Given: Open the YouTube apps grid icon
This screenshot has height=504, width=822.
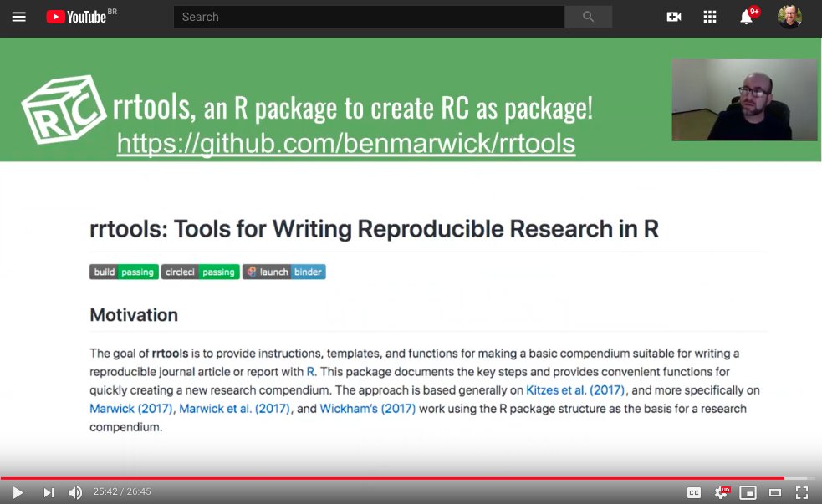Looking at the screenshot, I should coord(710,17).
